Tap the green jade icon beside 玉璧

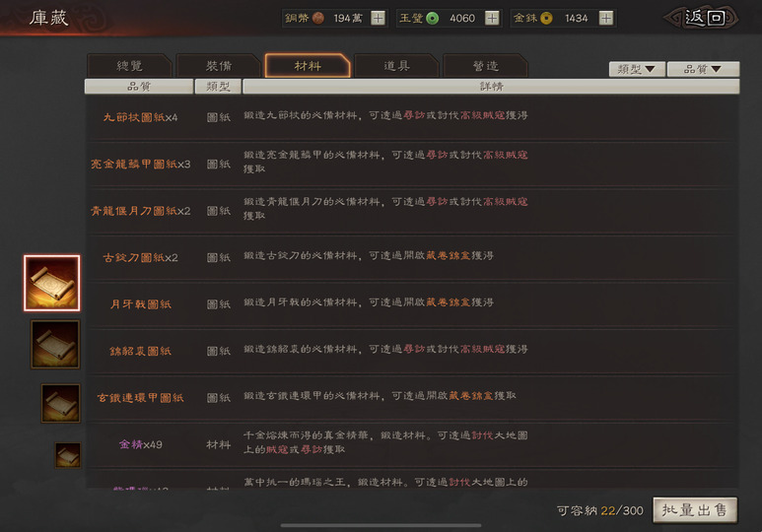click(x=432, y=18)
